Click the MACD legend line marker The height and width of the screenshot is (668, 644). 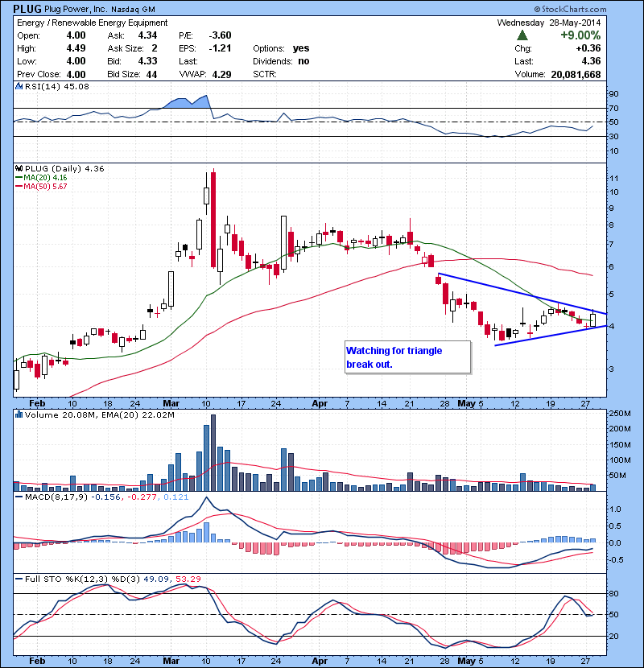pyautogui.click(x=19, y=497)
